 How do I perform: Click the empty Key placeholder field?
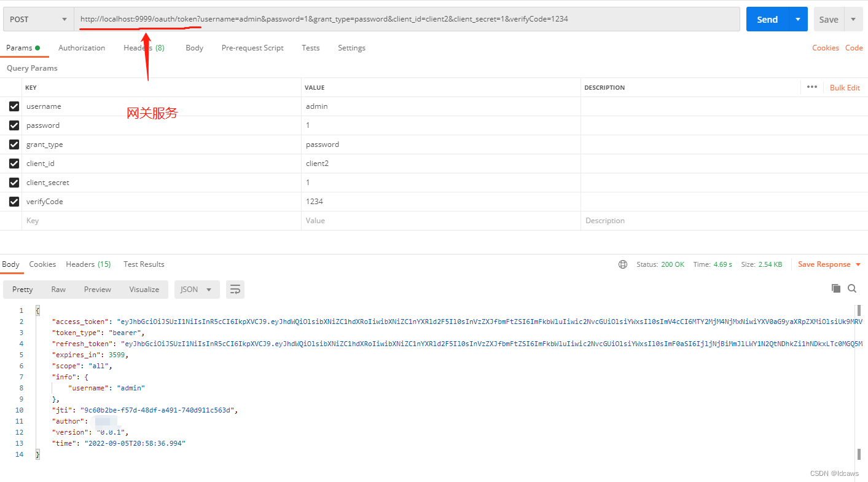pos(161,221)
